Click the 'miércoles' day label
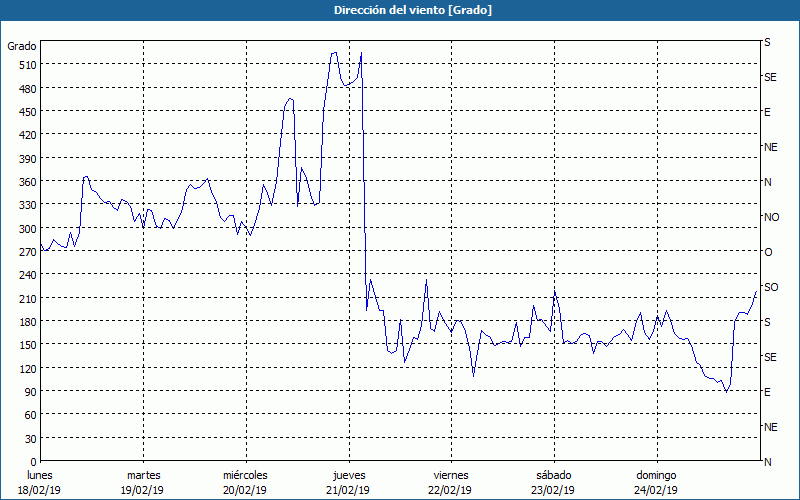This screenshot has width=800, height=500. [245, 475]
